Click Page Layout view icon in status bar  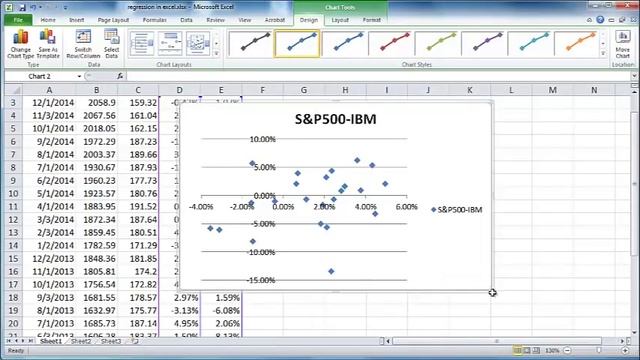point(527,351)
